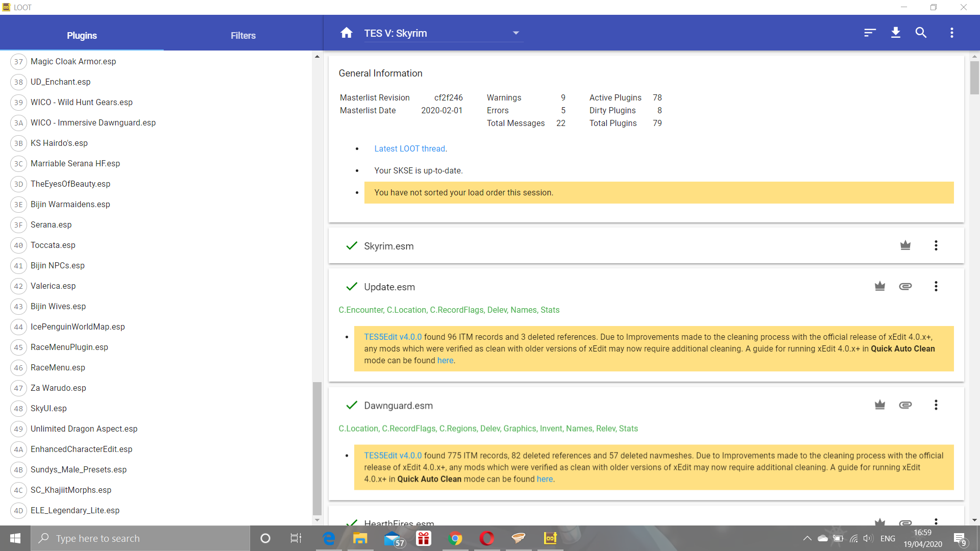The image size is (980, 551).
Task: Open the three-dot menu for Skyrim.esm
Action: point(936,245)
